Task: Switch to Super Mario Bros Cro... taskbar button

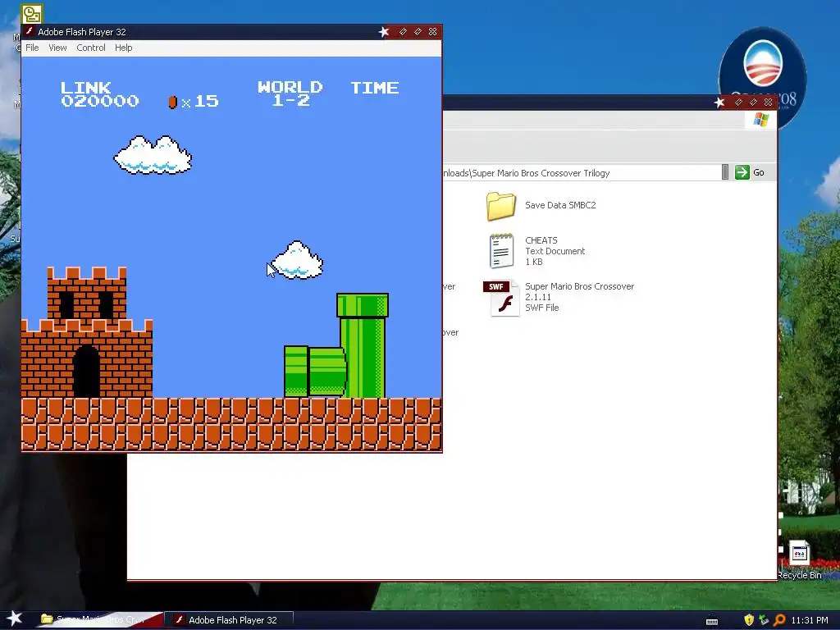Action: click(x=100, y=620)
